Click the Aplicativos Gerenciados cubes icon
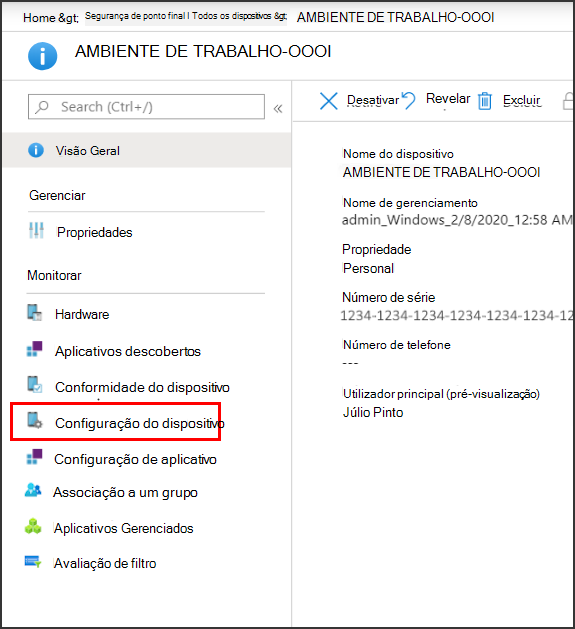The width and height of the screenshot is (575, 629). pos(33,526)
